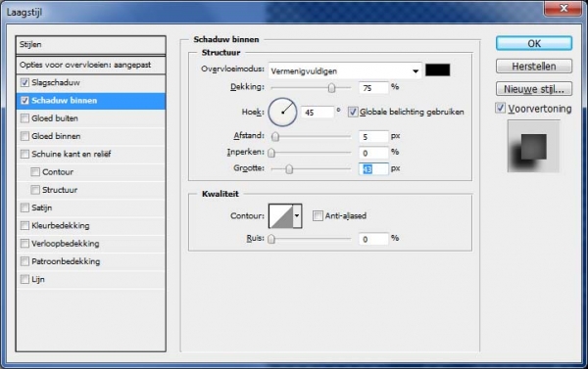
Task: Click the Hoek degrees input field
Action: point(318,113)
